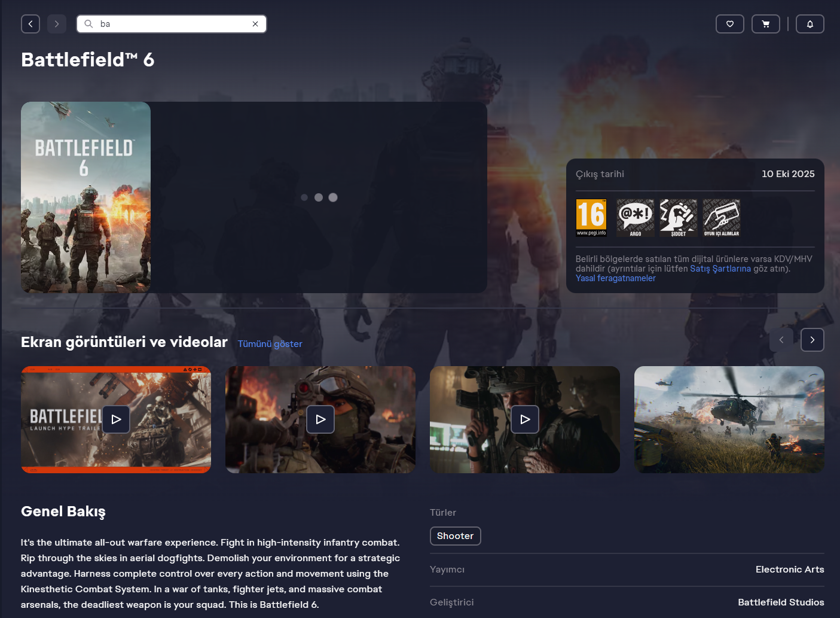The width and height of the screenshot is (840, 618).
Task: Click Tümünü göster to show all media
Action: [270, 344]
